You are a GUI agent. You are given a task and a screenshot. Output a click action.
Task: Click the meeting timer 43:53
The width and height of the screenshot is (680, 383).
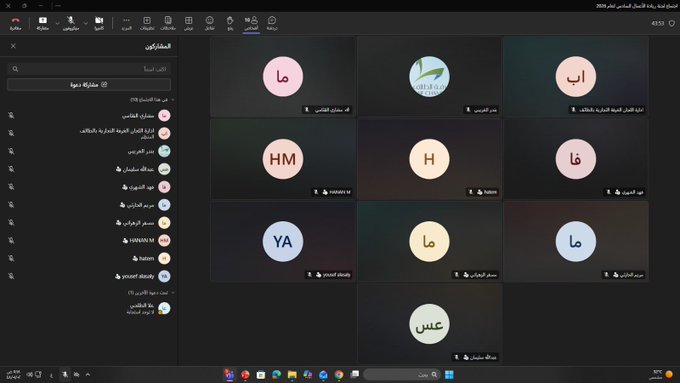click(x=657, y=23)
